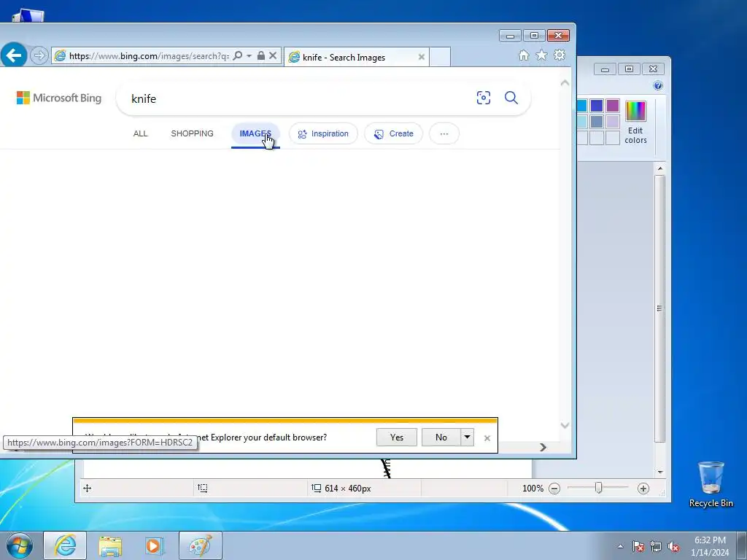Submit search using Bing magnifier icon
The image size is (747, 560).
point(511,98)
